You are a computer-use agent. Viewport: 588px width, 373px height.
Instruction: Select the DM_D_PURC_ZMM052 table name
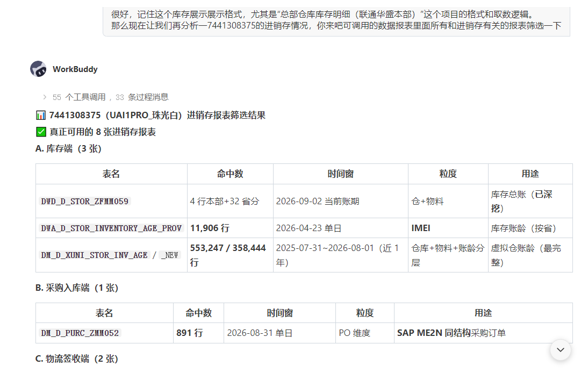coord(80,333)
